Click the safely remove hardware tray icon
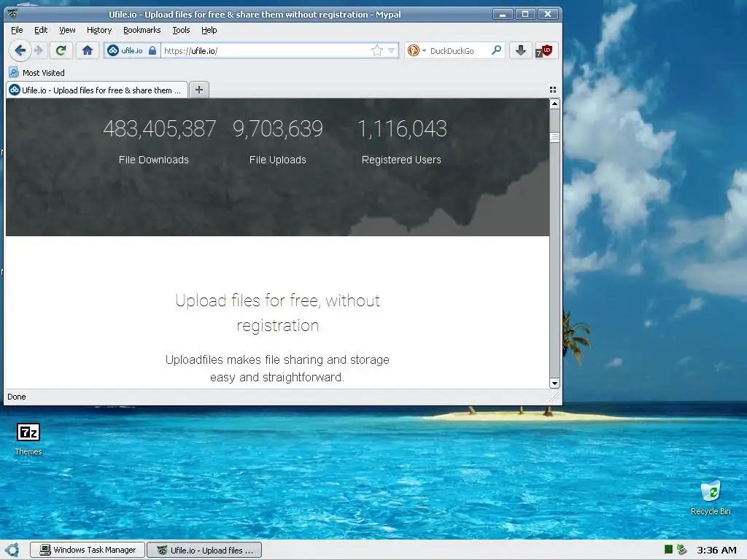The height and width of the screenshot is (560, 747). pyautogui.click(x=682, y=550)
